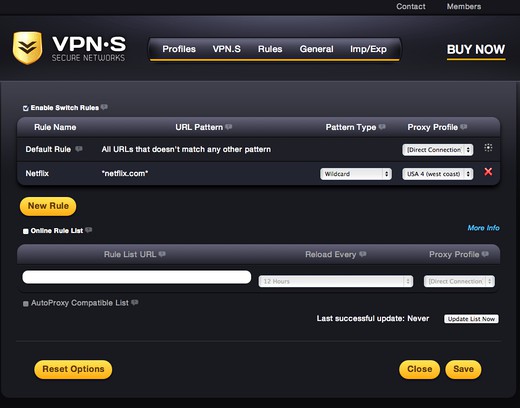The width and height of the screenshot is (520, 408).
Task: Toggle the Enable Switch Rules checkbox
Action: [x=26, y=108]
